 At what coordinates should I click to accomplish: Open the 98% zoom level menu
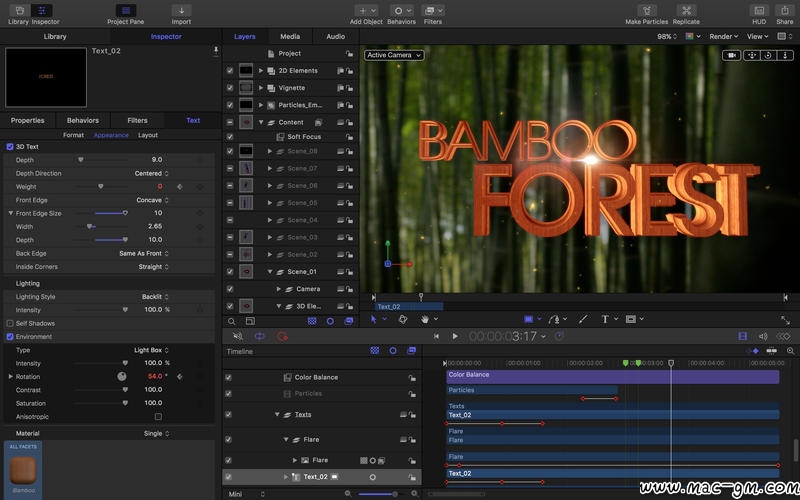(667, 36)
